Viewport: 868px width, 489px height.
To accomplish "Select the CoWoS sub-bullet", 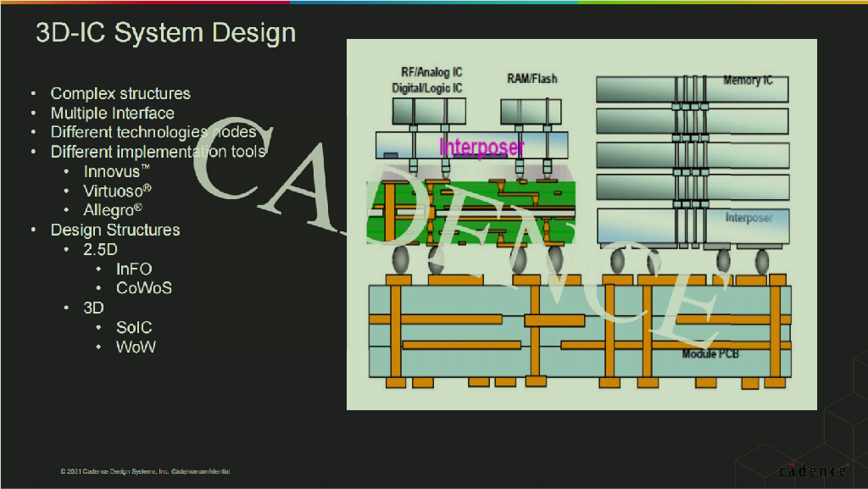I will tap(144, 288).
